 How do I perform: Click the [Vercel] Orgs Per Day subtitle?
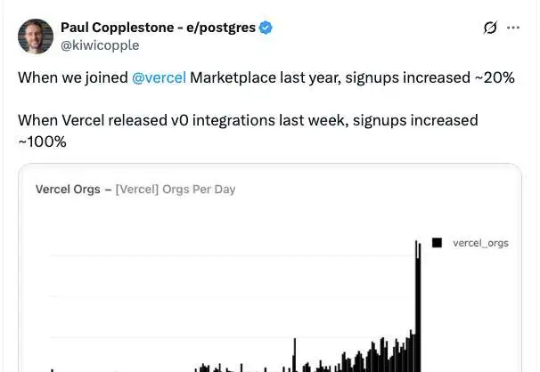175,189
